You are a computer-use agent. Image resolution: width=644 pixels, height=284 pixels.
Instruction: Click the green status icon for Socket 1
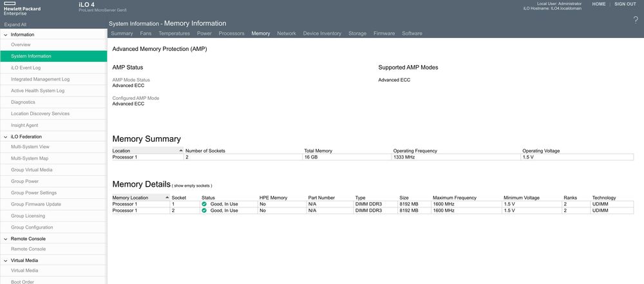(204, 204)
